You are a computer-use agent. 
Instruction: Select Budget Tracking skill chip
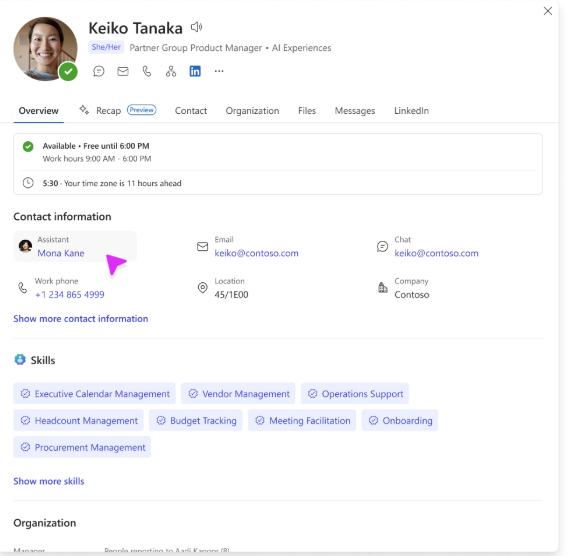(x=196, y=421)
